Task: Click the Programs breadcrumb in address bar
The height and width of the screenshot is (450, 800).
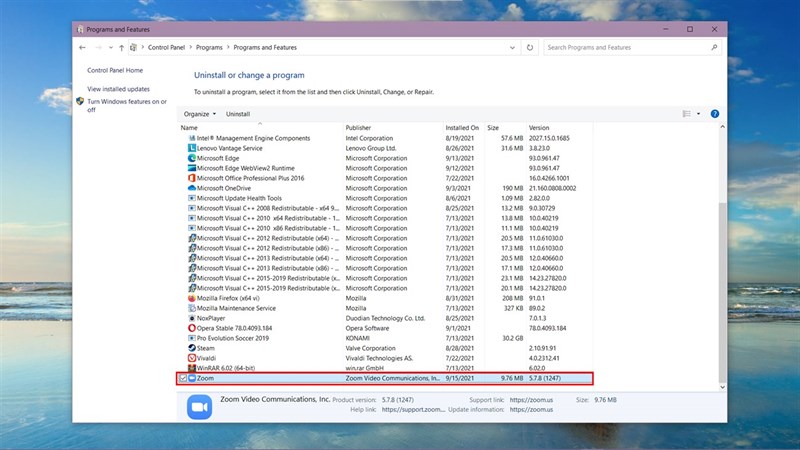Action: [211, 47]
